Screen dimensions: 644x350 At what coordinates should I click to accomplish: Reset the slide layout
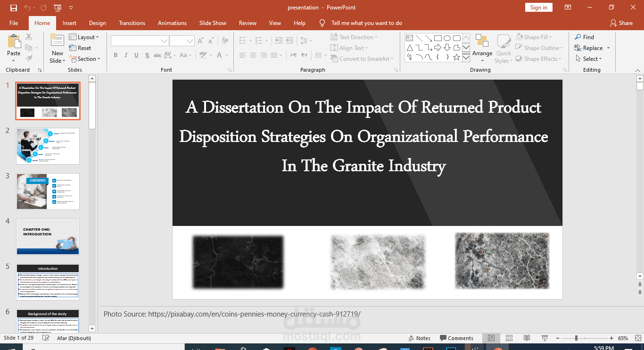(80, 48)
